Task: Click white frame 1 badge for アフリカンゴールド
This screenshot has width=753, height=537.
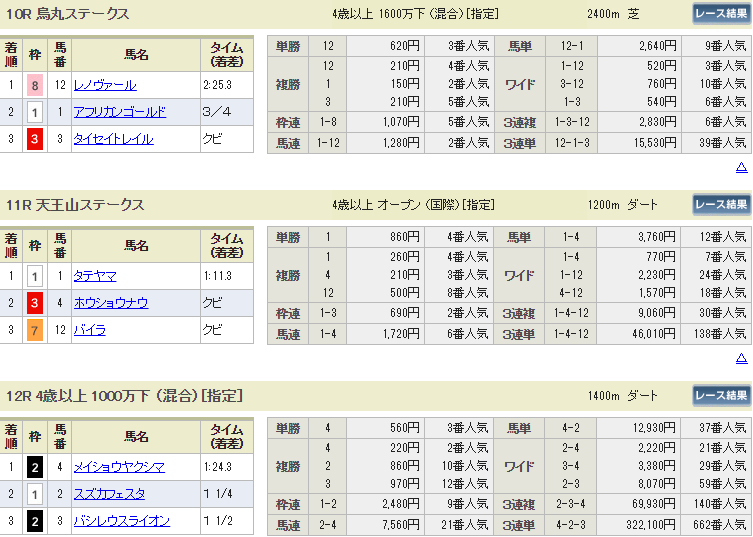Action: point(35,112)
